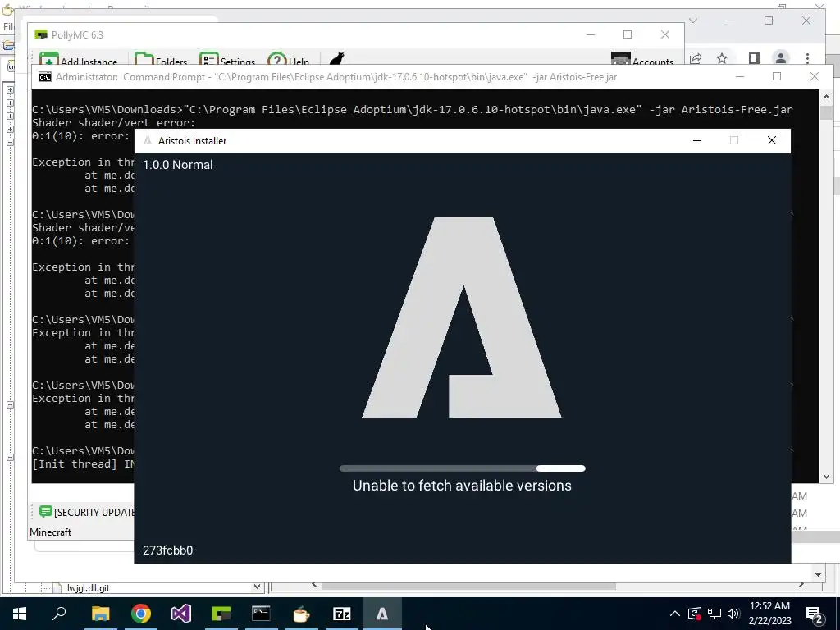This screenshot has height=630, width=840.
Task: Click Add Instance in PollyMC toolbar
Action: [x=79, y=59]
